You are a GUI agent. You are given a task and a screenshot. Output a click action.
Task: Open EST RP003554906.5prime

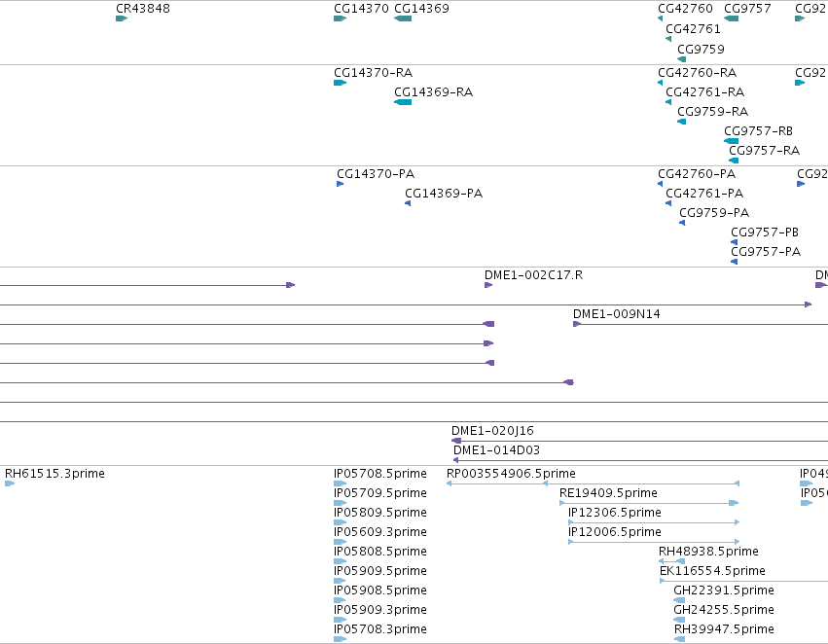click(511, 474)
